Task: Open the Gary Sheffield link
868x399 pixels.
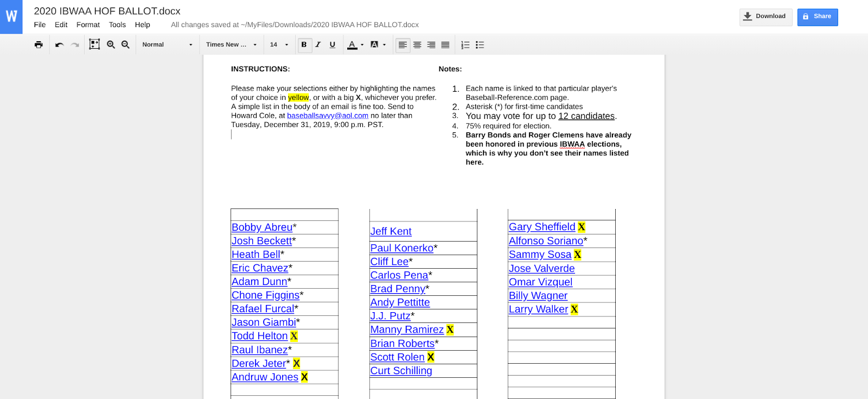Action: point(542,227)
